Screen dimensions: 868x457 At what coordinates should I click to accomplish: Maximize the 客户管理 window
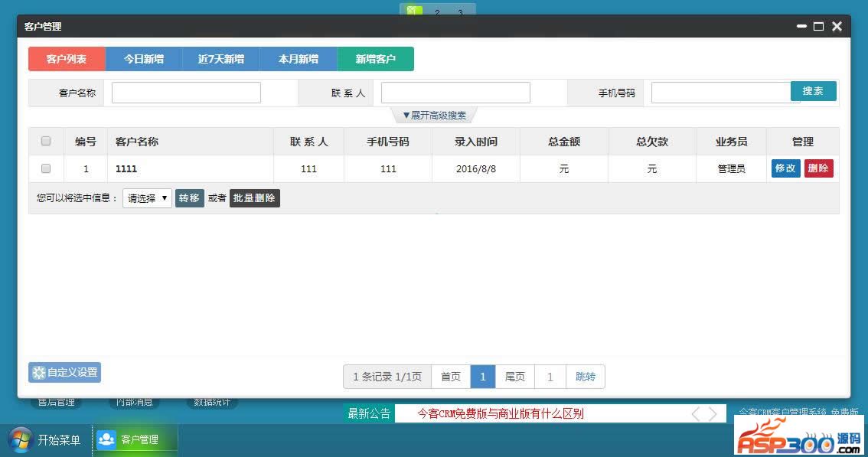point(818,26)
